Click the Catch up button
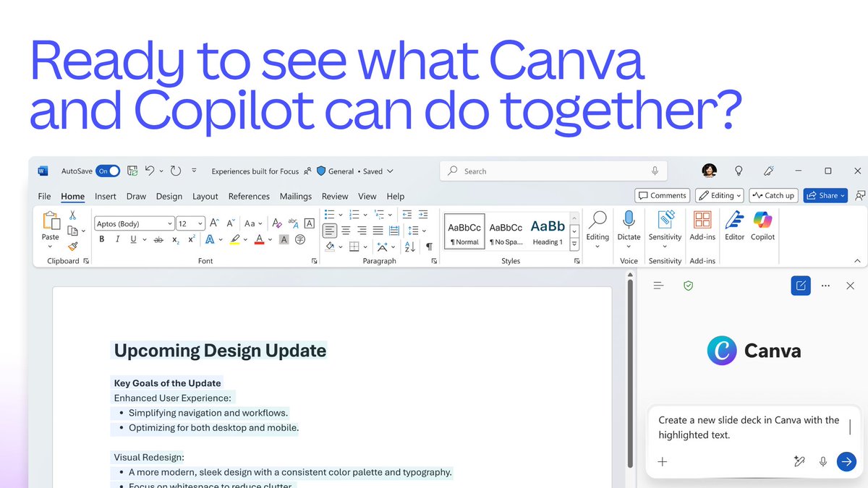This screenshot has width=868, height=488. 773,195
